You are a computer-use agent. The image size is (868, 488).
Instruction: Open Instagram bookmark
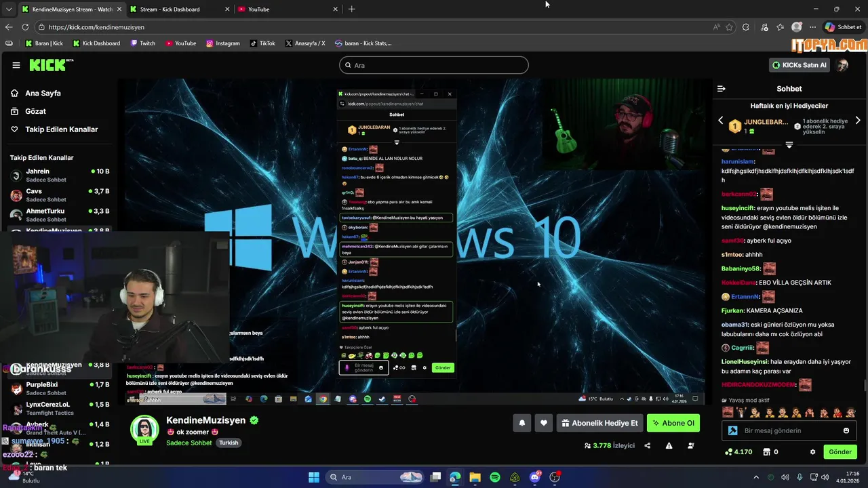point(222,43)
